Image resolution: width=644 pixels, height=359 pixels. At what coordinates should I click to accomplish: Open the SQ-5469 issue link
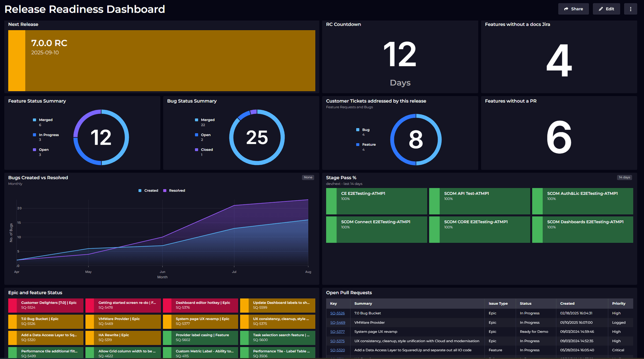pos(337,322)
